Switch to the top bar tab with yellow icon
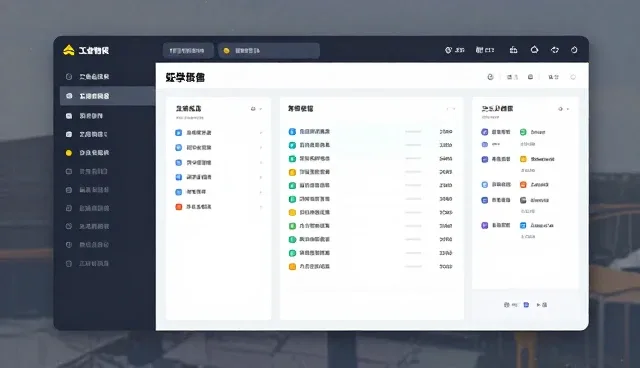The image size is (640, 368). coord(269,51)
